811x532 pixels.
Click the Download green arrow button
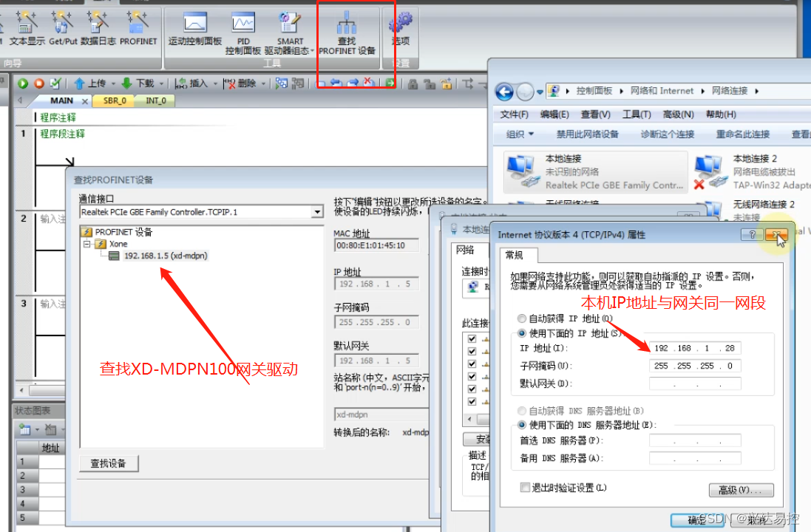138,83
